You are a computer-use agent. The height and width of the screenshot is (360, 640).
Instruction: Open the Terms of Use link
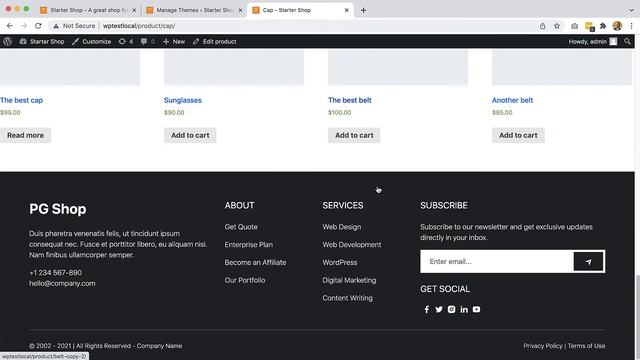(586, 346)
